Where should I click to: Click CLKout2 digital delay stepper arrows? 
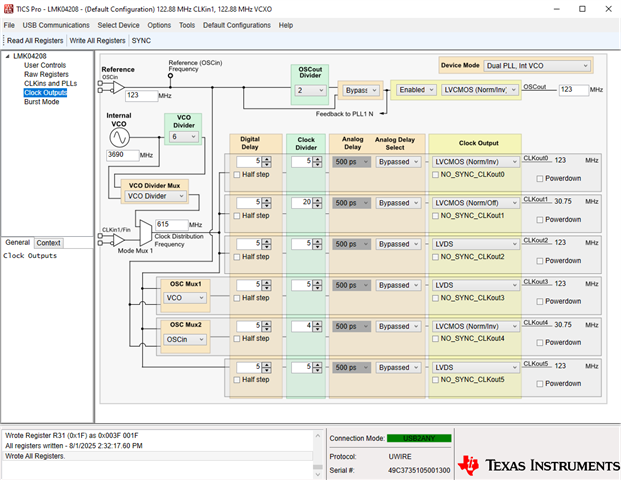pos(267,244)
